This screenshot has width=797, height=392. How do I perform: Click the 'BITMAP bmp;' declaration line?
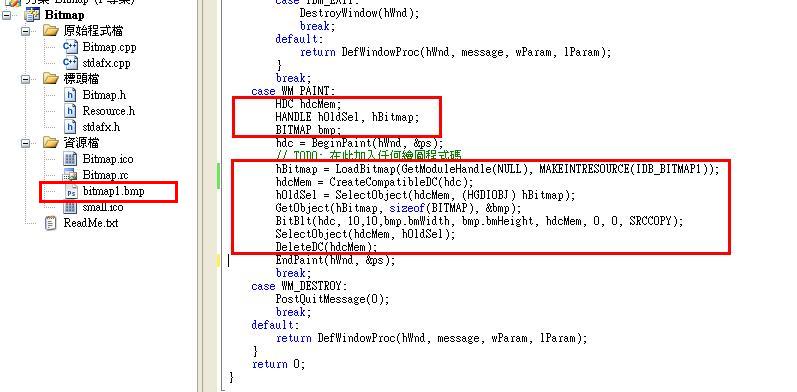tap(309, 131)
